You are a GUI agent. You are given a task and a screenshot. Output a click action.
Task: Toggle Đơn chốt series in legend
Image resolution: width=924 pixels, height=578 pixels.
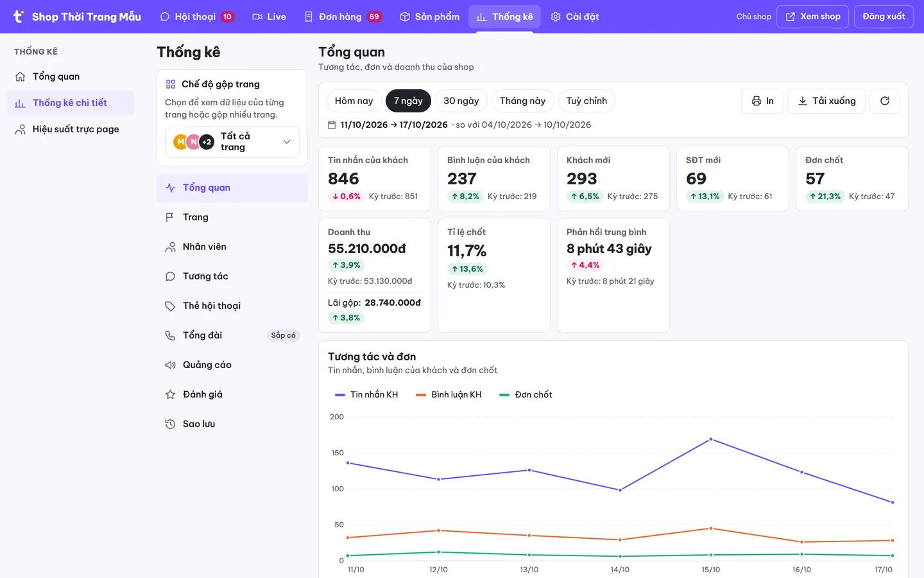526,394
